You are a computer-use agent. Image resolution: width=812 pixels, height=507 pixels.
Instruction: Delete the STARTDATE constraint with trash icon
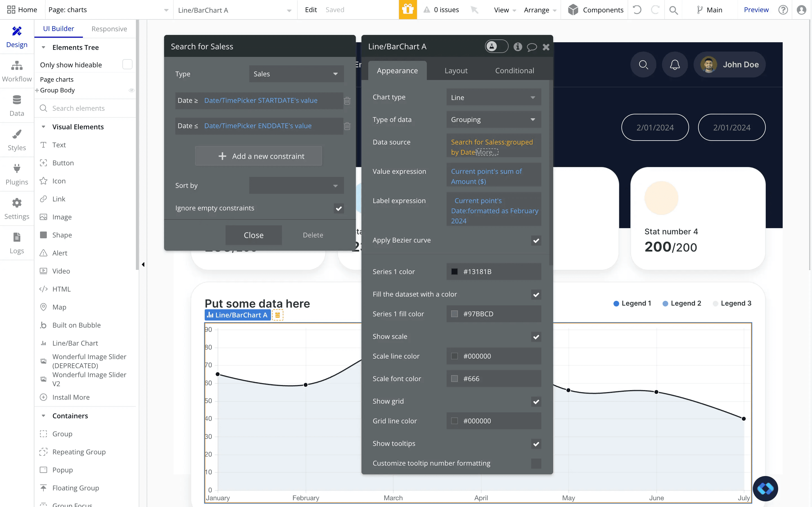pos(347,101)
